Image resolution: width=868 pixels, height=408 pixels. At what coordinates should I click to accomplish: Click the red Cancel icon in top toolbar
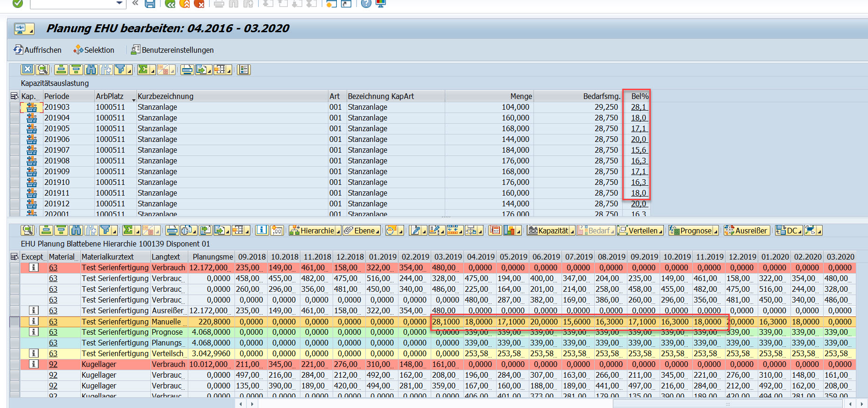pyautogui.click(x=199, y=4)
